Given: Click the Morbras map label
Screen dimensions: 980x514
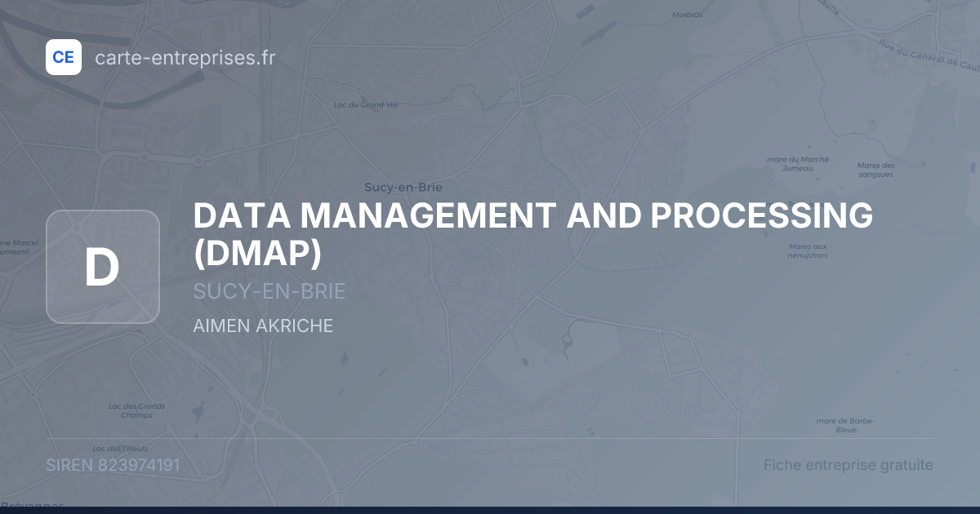Looking at the screenshot, I should click(x=687, y=15).
